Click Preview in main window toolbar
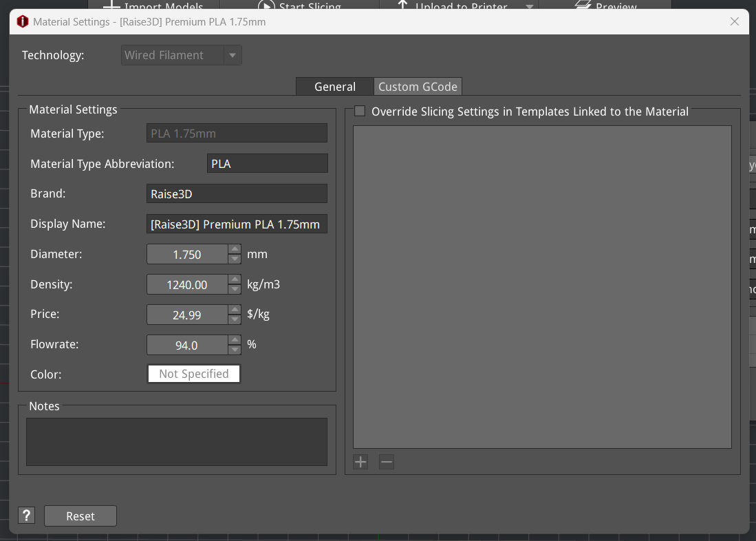The height and width of the screenshot is (541, 756). pos(606,5)
